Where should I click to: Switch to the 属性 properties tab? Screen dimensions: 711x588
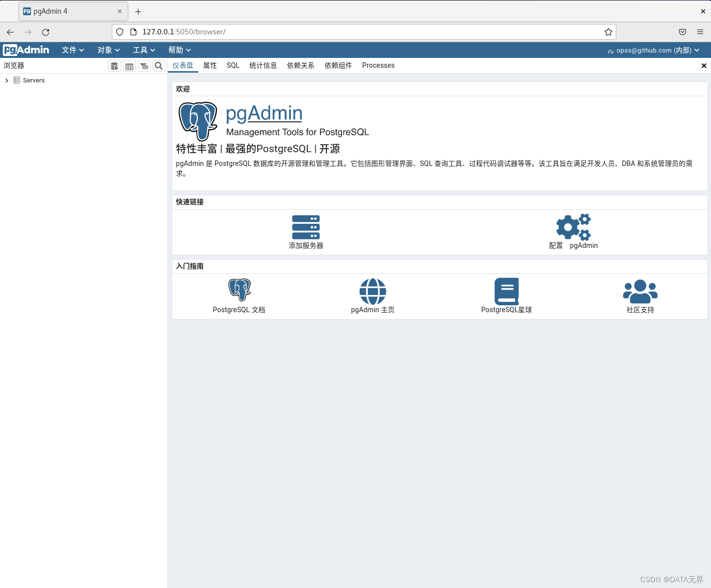click(x=210, y=65)
